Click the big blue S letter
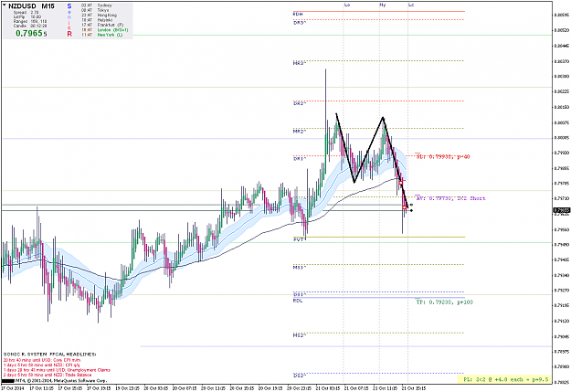Viewport: 571px width, 392px height. pyautogui.click(x=69, y=6)
